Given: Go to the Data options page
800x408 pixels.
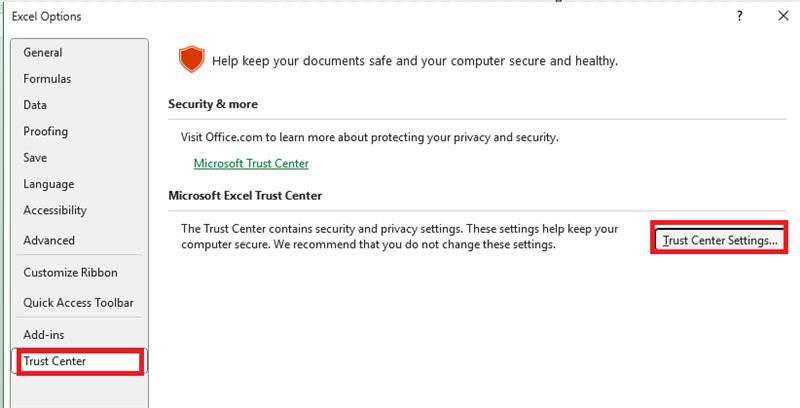Looking at the screenshot, I should (35, 105).
